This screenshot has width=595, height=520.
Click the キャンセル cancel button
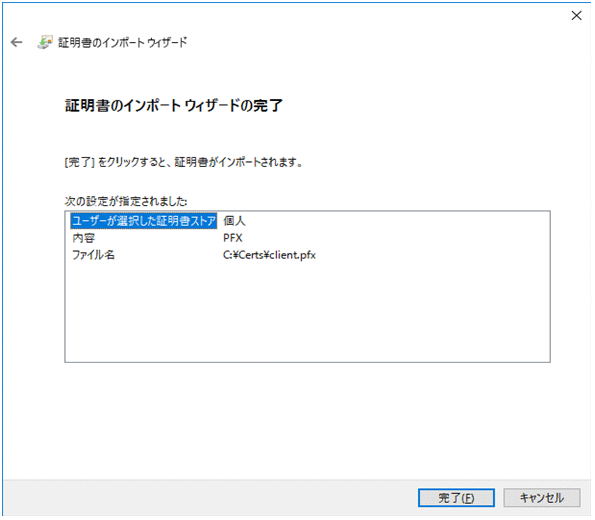[x=541, y=498]
